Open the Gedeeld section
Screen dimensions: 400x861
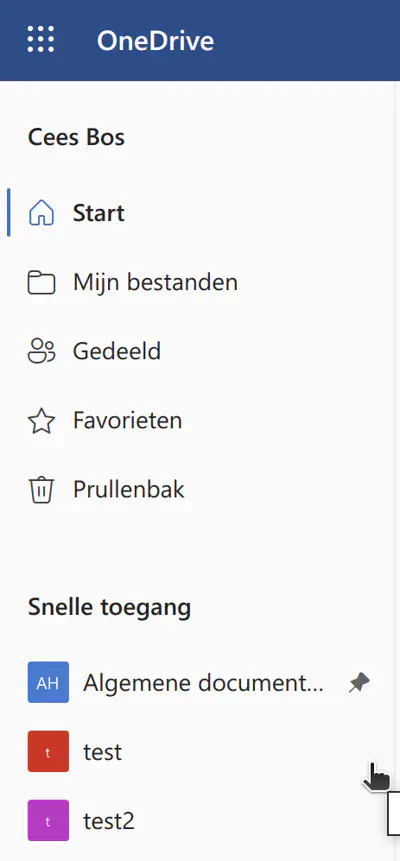point(117,351)
